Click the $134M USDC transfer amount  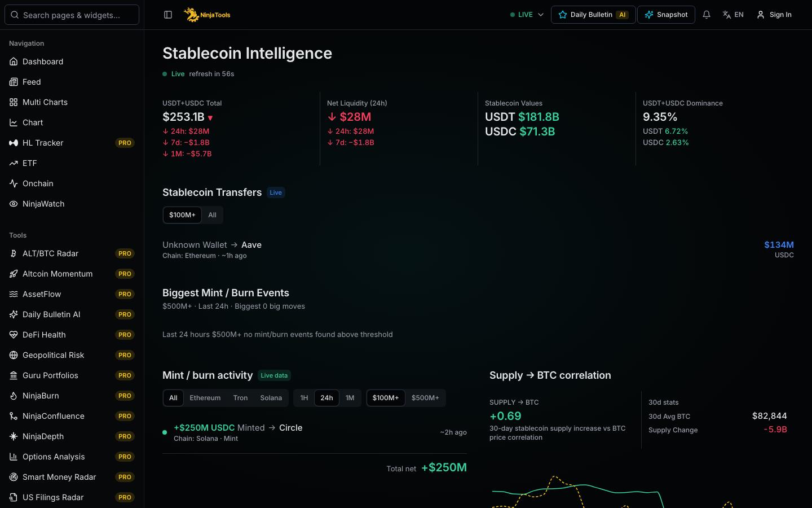779,245
